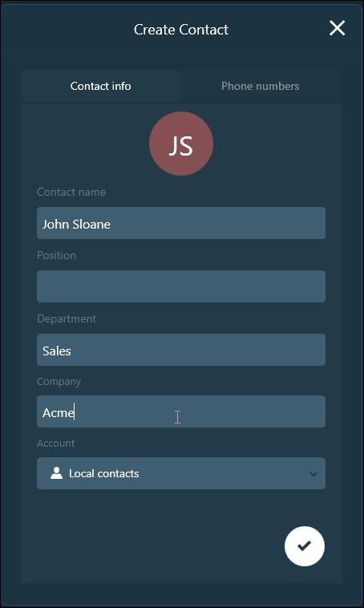Click the empty Position input field
Image resolution: width=364 pixels, height=608 pixels.
(181, 286)
